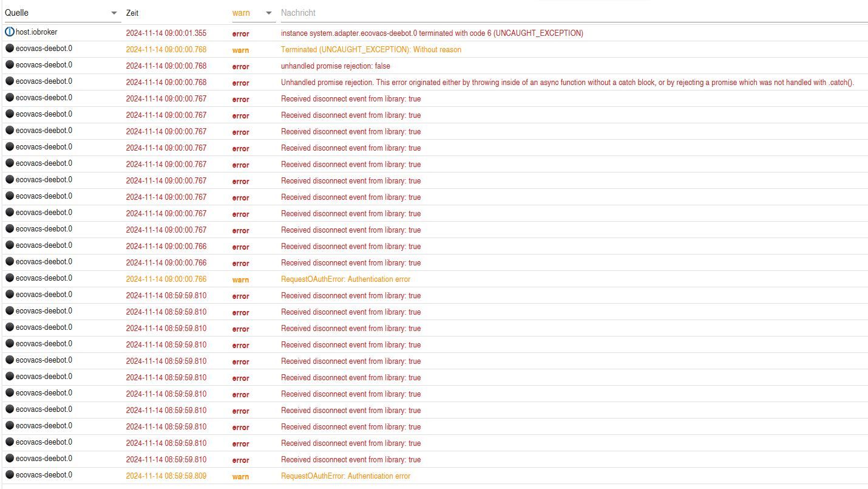Click the error label on the host.iobroker row
The height and width of the screenshot is (489, 868).
click(240, 34)
